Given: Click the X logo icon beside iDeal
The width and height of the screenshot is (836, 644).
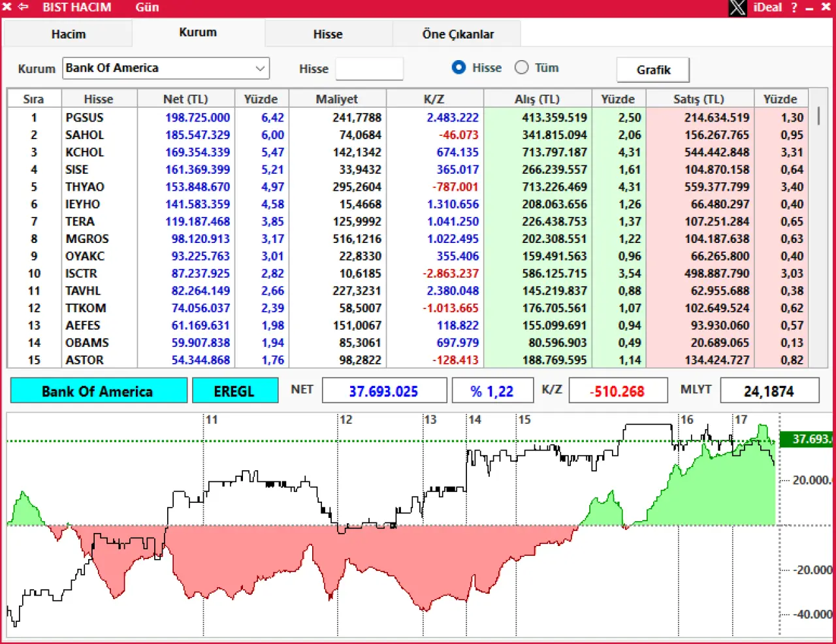Looking at the screenshot, I should tap(737, 8).
